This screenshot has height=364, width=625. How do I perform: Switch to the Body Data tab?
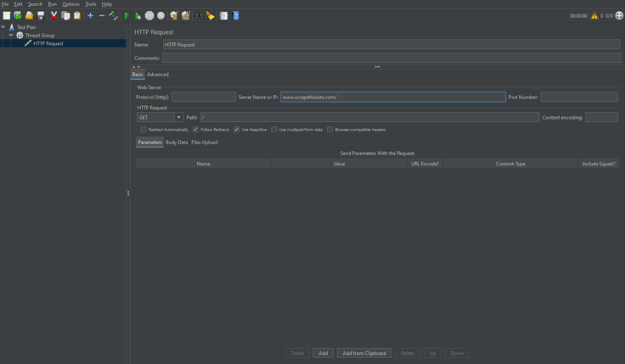tap(177, 143)
